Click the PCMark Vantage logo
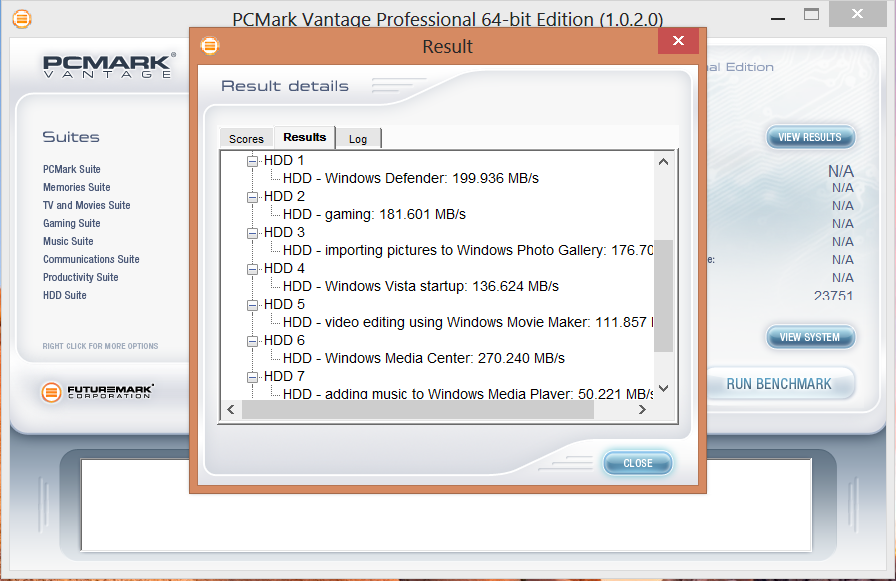The width and height of the screenshot is (896, 581). tap(110, 65)
